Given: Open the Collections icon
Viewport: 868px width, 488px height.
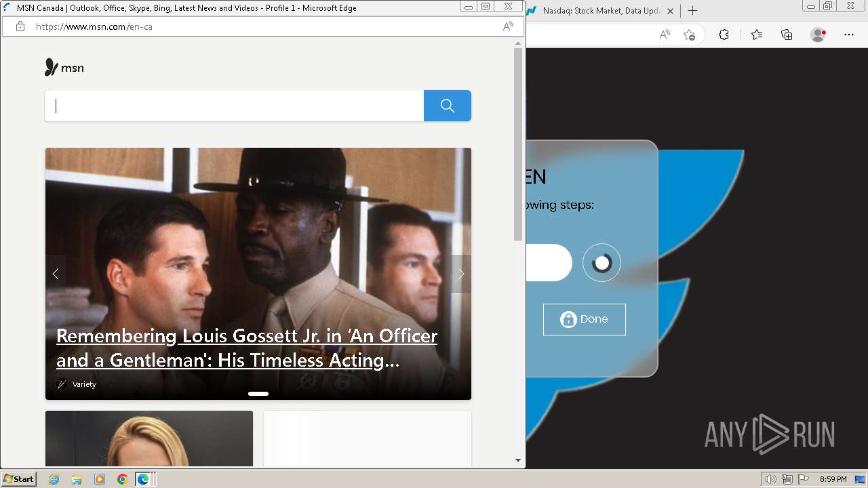Looking at the screenshot, I should 787,35.
